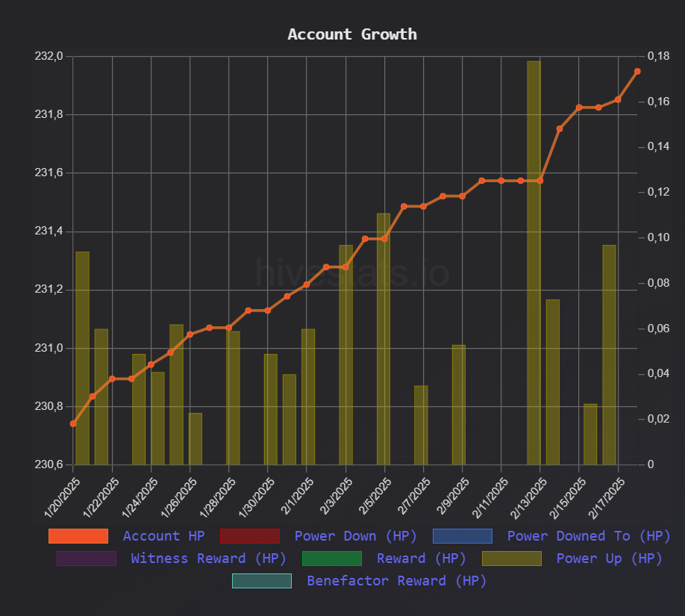
Task: Click the 2/17/2025 x-axis date label
Action: click(x=607, y=498)
